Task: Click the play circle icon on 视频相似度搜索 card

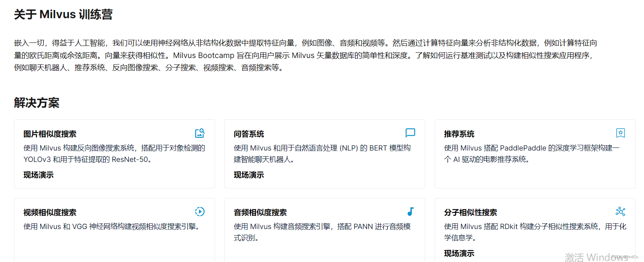Action: (x=200, y=212)
